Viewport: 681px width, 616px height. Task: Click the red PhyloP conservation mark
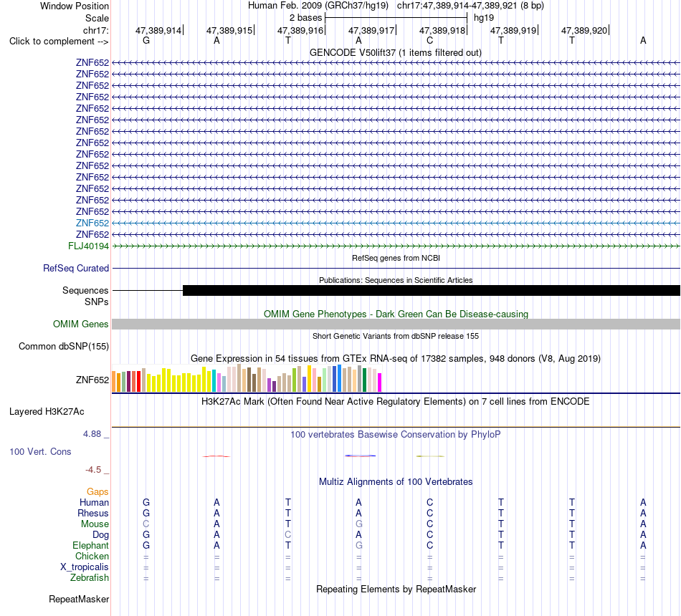pyautogui.click(x=216, y=456)
